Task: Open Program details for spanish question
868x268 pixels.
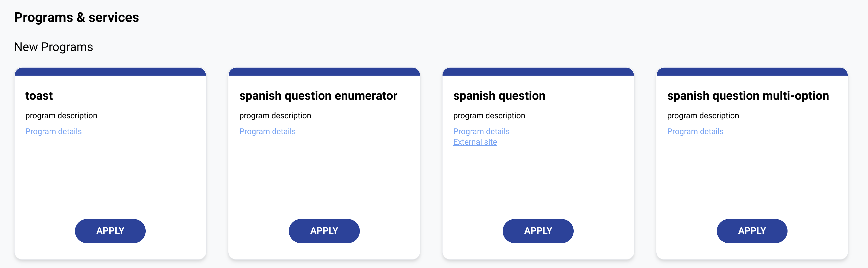Action: (x=481, y=131)
